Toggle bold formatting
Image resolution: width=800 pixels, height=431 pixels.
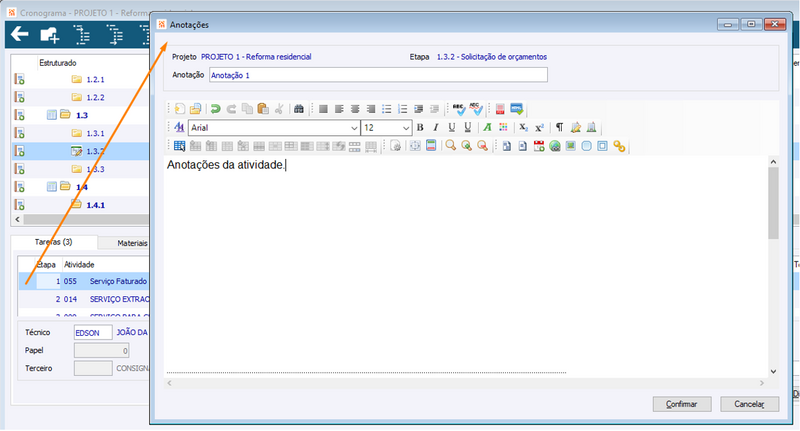click(x=420, y=127)
